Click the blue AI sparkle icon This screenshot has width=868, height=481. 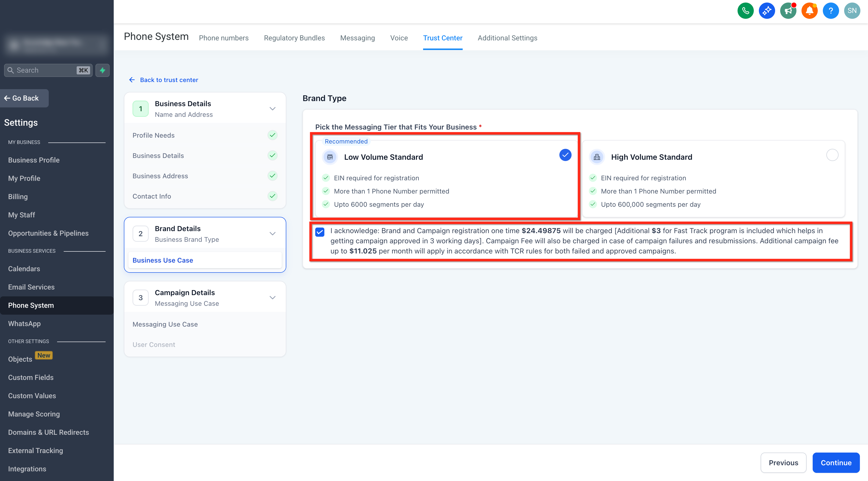tap(766, 11)
